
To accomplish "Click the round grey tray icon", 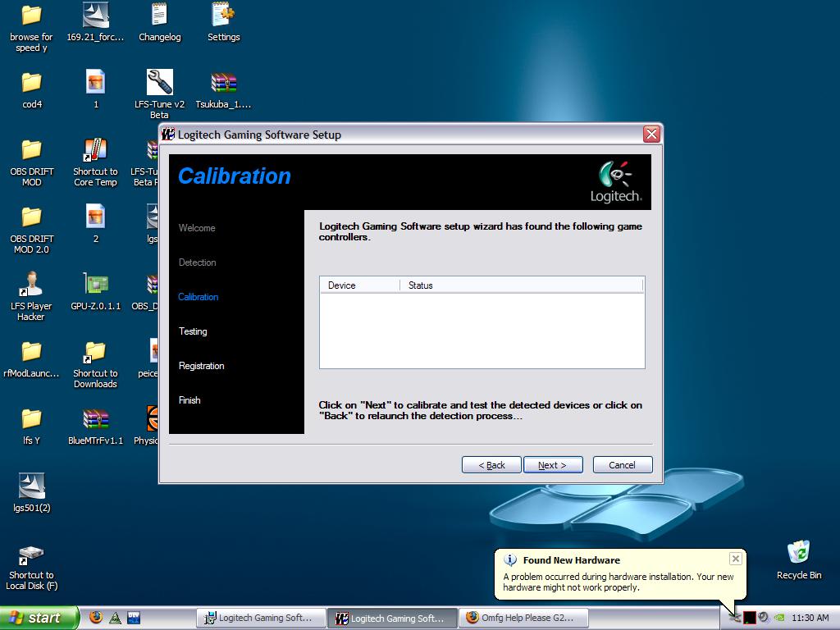I will (764, 618).
